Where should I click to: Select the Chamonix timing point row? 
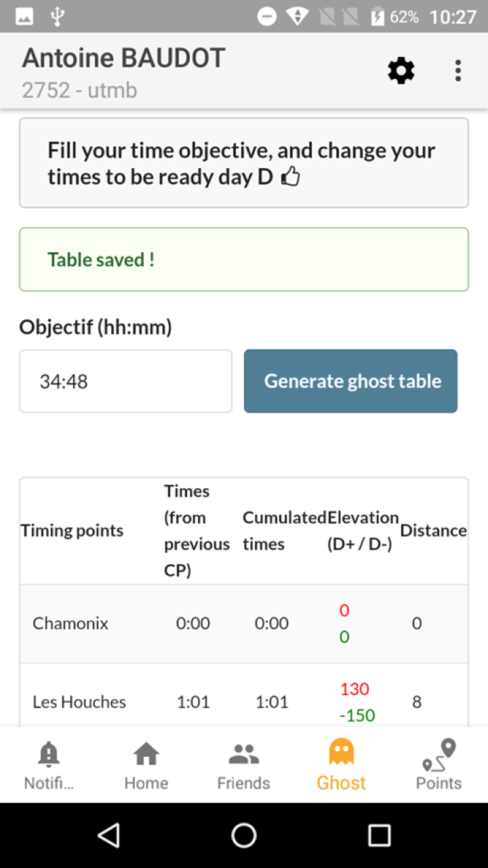pyautogui.click(x=244, y=624)
